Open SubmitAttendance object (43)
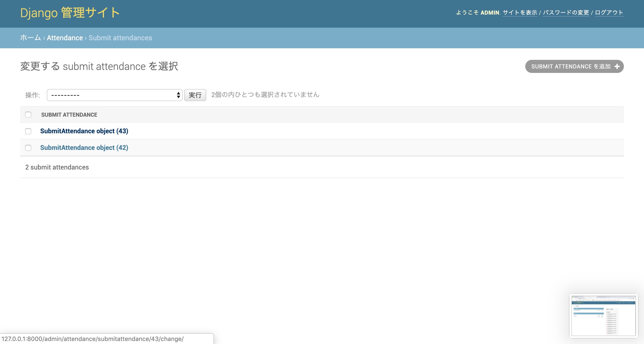Image resolution: width=644 pixels, height=344 pixels. tap(84, 131)
